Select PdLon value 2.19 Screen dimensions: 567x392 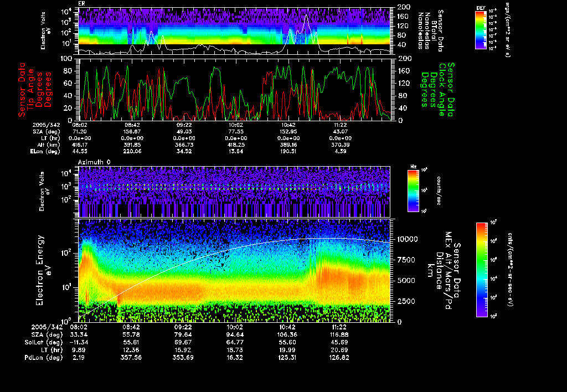[79, 358]
